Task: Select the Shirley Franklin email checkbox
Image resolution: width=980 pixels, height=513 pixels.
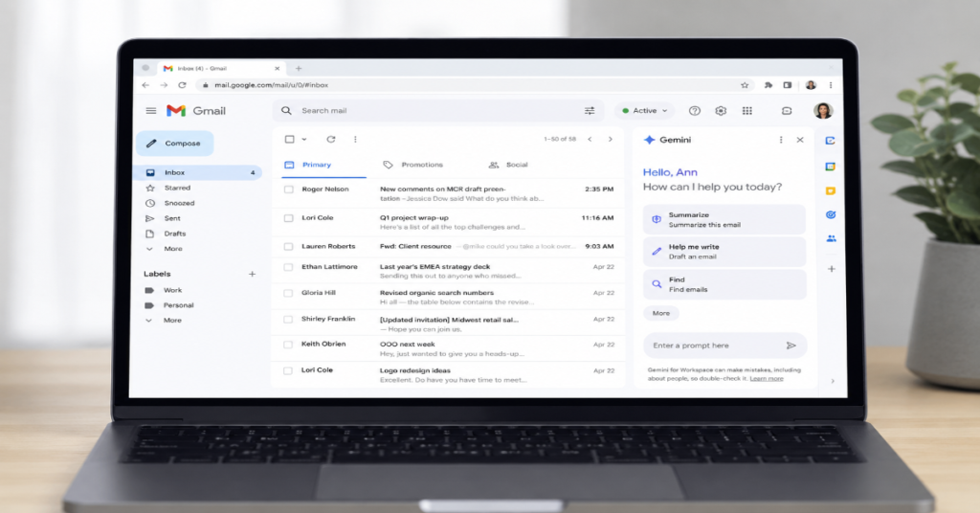Action: pos(288,320)
